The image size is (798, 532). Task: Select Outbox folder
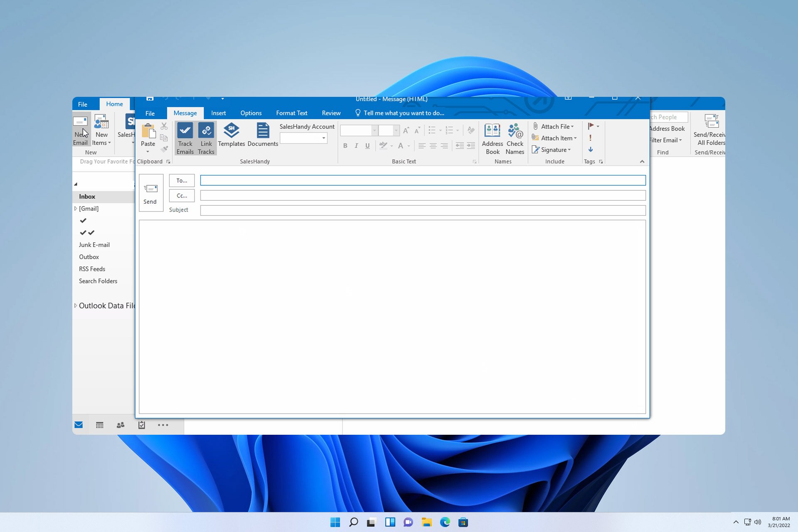pyautogui.click(x=89, y=257)
